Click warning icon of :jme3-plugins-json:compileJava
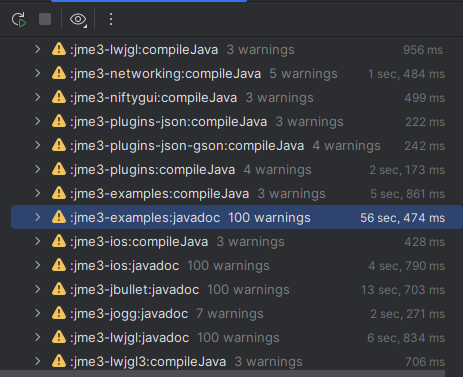Viewport: 463px width, 377px height. pyautogui.click(x=59, y=121)
